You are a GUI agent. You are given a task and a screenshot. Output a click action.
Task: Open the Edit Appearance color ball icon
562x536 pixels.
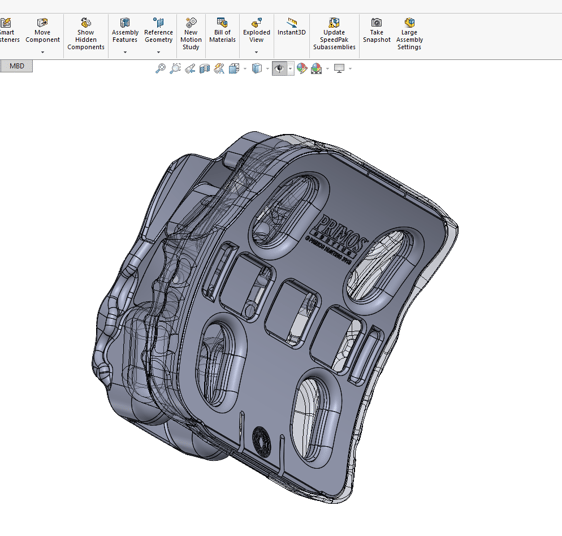tap(302, 68)
